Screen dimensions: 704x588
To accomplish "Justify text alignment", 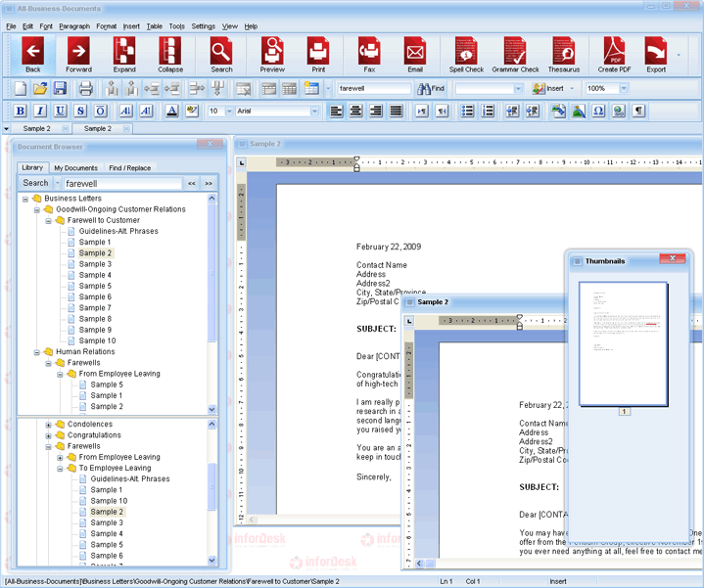I will click(x=396, y=111).
